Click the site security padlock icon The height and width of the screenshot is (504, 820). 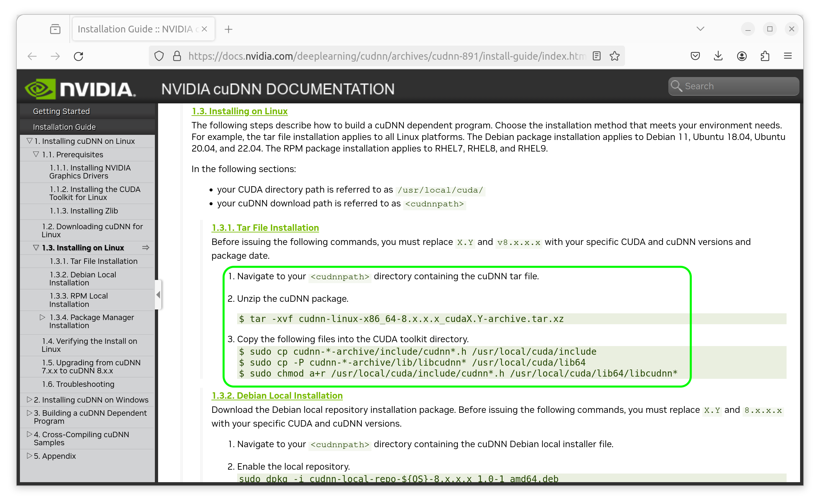pyautogui.click(x=177, y=56)
